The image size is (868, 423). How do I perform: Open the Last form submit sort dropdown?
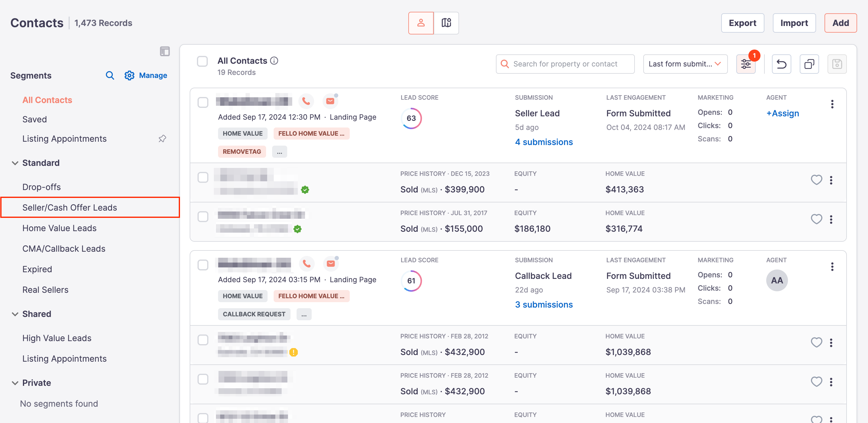(x=685, y=64)
